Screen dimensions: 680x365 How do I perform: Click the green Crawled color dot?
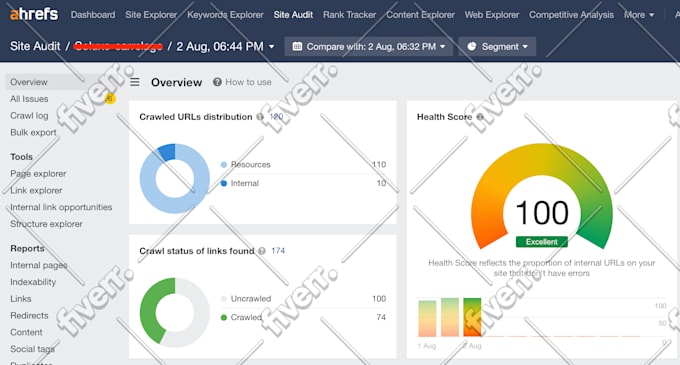click(x=224, y=317)
